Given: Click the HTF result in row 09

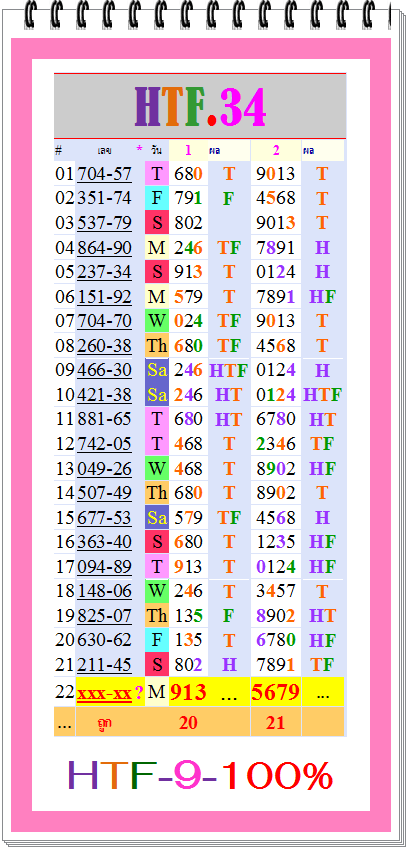Looking at the screenshot, I should [x=228, y=371].
